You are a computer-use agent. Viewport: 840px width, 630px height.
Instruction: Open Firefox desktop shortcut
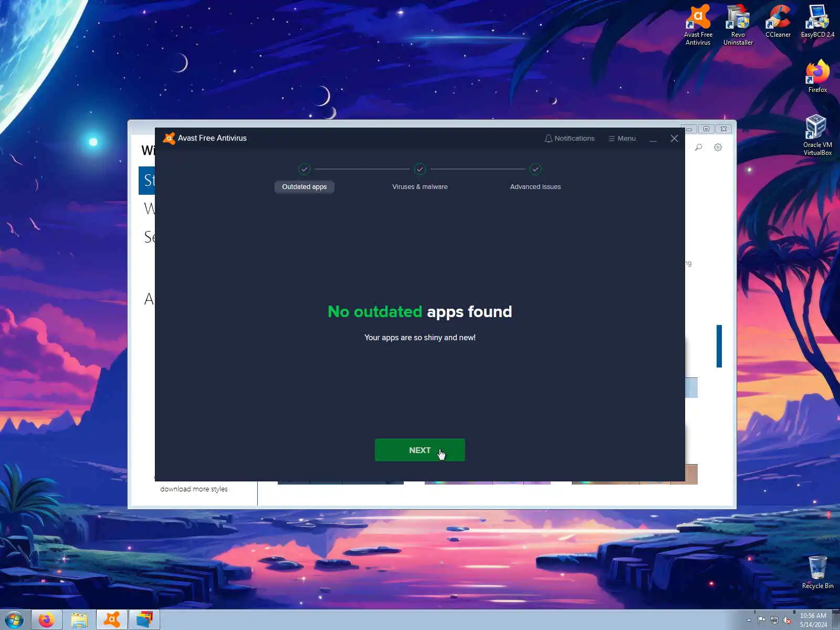817,77
